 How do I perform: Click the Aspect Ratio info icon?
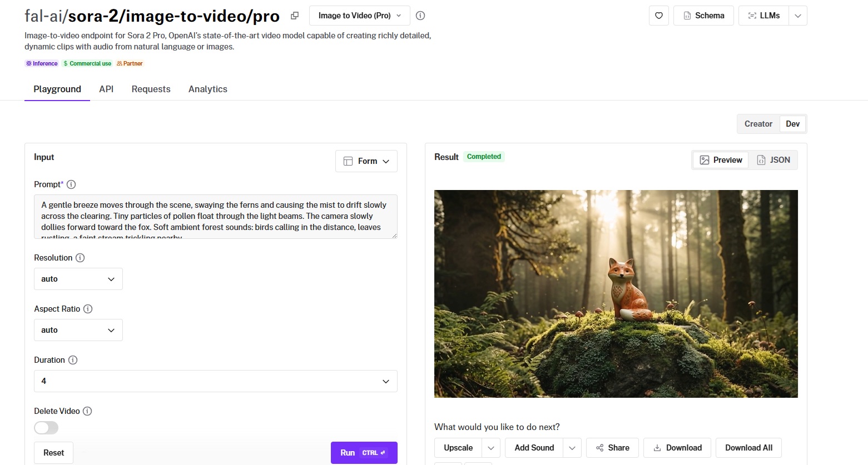click(88, 309)
